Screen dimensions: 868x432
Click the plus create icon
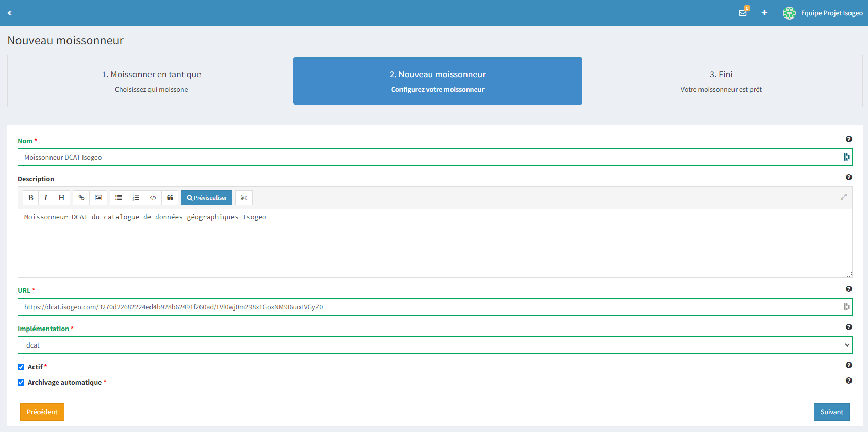[764, 13]
